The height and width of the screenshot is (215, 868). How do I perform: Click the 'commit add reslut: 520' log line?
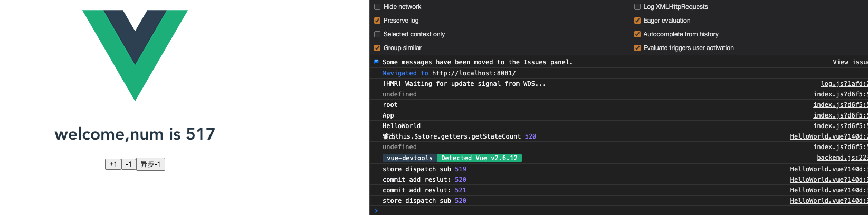[x=424, y=180]
